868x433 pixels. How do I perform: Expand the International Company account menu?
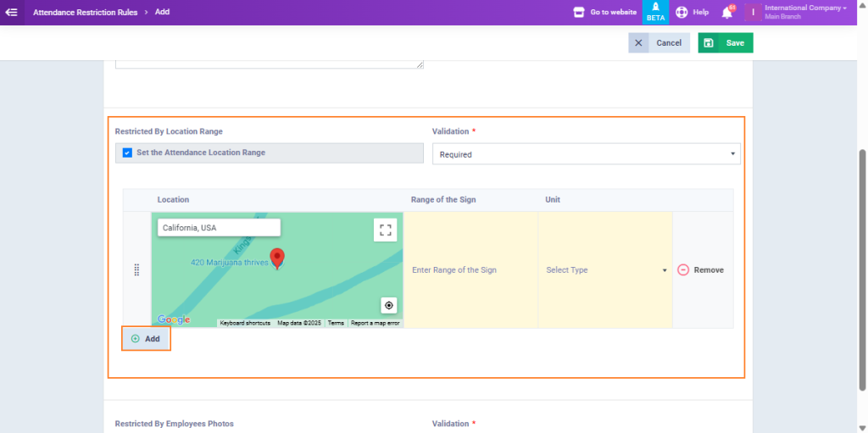(x=805, y=8)
